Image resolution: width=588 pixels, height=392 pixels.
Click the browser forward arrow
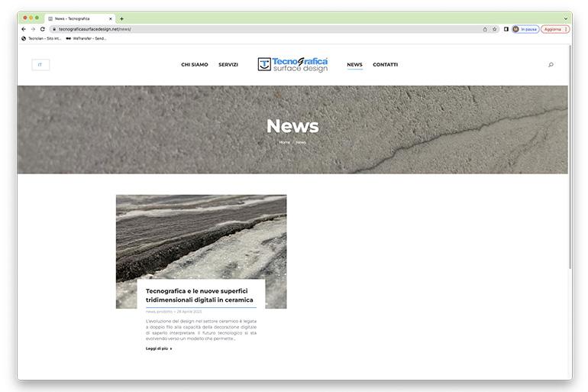[x=33, y=29]
